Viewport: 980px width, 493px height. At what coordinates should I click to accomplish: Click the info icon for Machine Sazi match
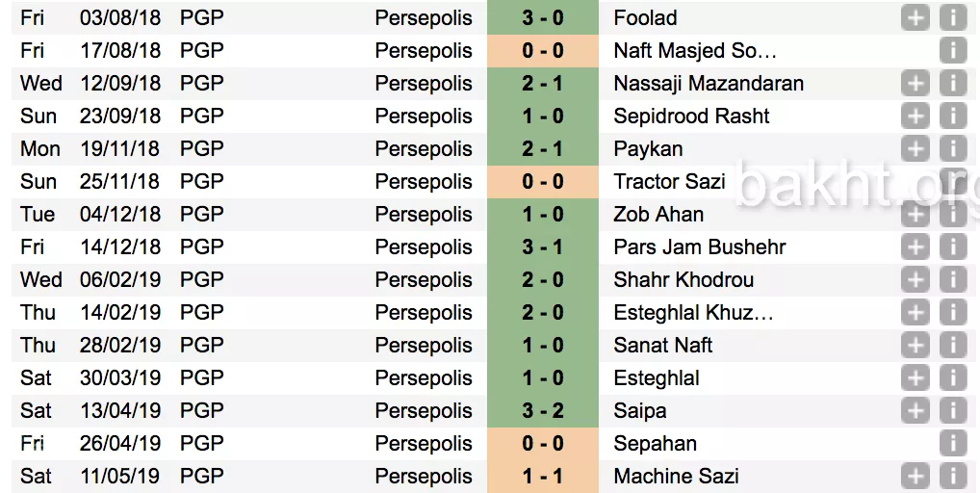point(952,476)
